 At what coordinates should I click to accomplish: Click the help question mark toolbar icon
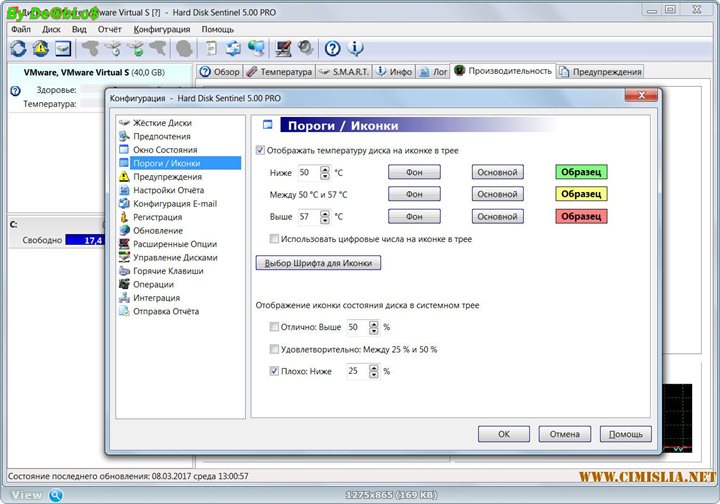point(333,48)
